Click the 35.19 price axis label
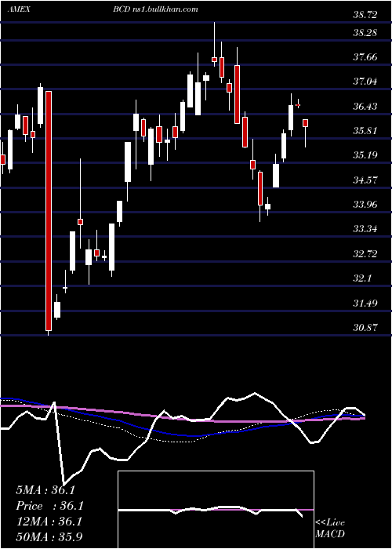This screenshot has width=392, height=549. point(365,155)
